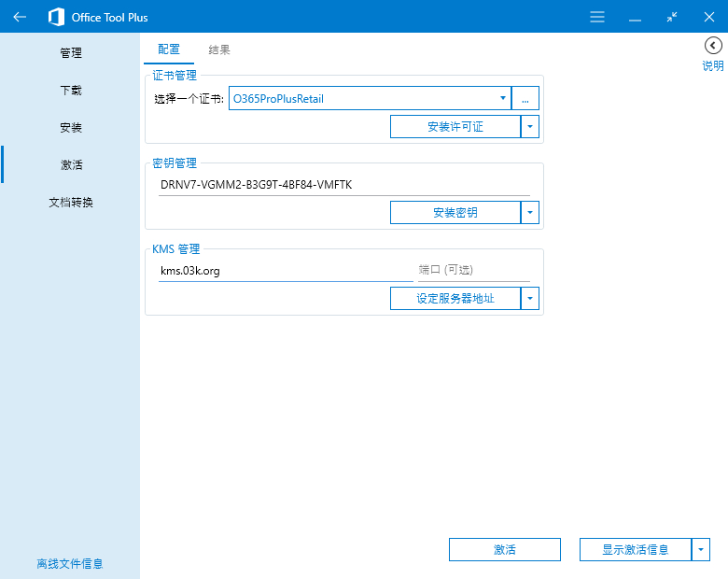
Task: Open the 离线文件信息 link
Action: click(x=70, y=564)
